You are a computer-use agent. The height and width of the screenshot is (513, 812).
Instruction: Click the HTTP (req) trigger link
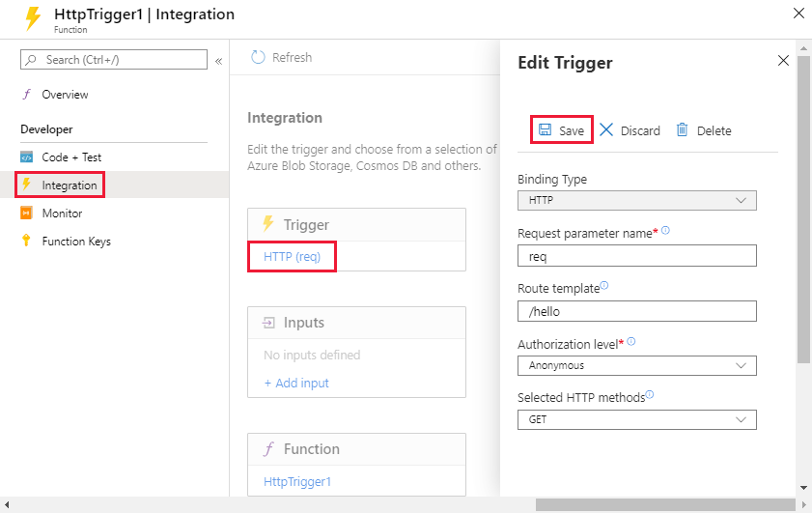[x=293, y=257]
